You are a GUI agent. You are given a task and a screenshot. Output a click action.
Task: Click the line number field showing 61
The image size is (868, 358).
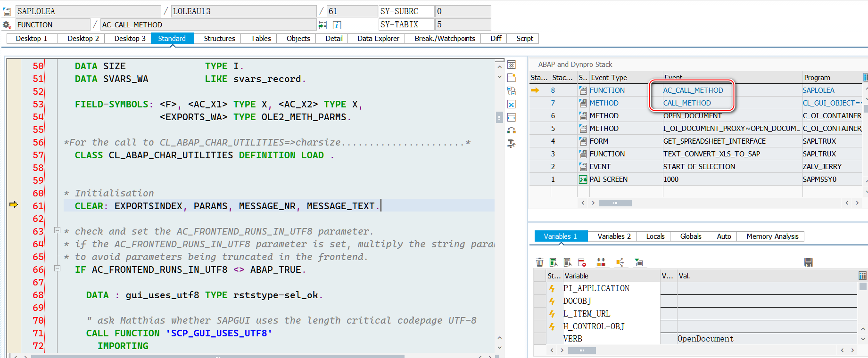[352, 11]
